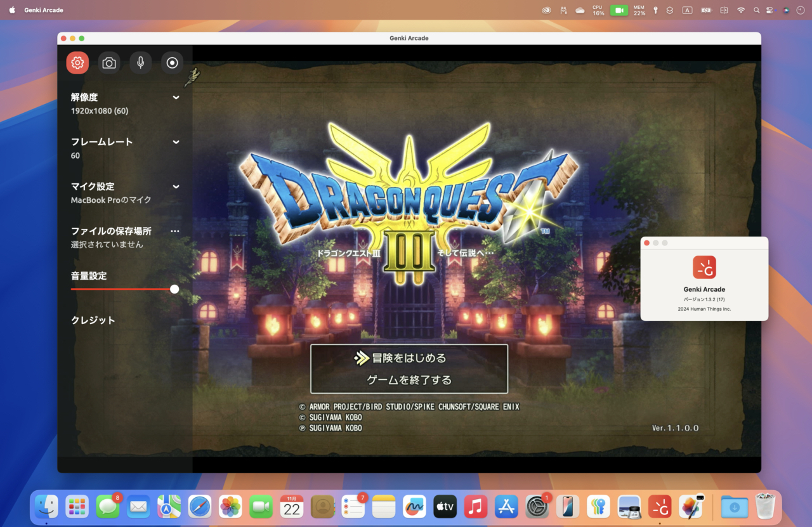
Task: Click the green camera-in-use indicator
Action: click(619, 10)
